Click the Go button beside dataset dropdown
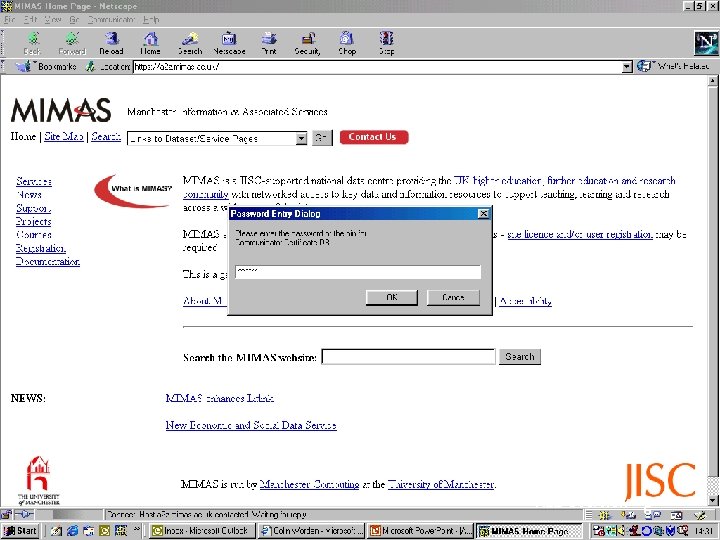720x540 pixels. point(322,138)
